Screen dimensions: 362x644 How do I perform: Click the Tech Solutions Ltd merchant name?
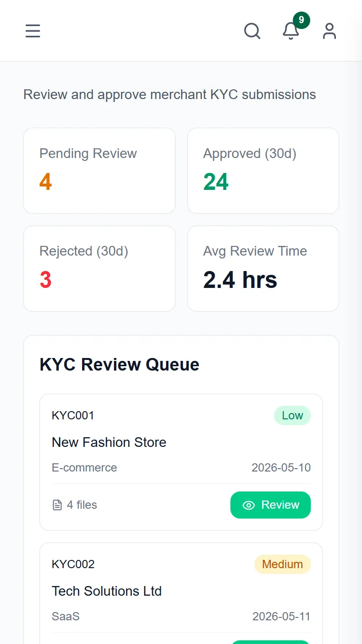point(107,591)
